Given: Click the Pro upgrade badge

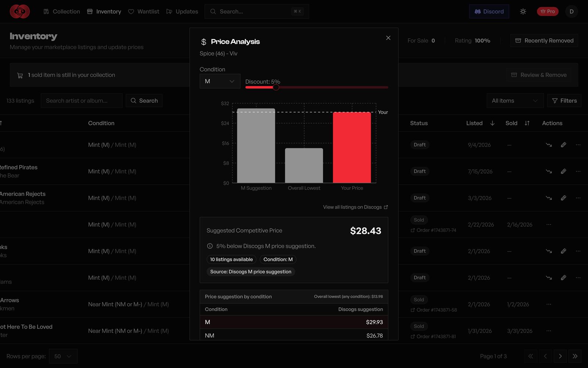Looking at the screenshot, I should pyautogui.click(x=548, y=11).
